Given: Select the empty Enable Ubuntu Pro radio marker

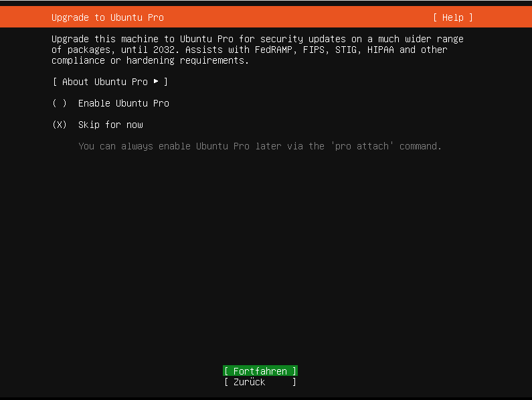Looking at the screenshot, I should (60, 103).
